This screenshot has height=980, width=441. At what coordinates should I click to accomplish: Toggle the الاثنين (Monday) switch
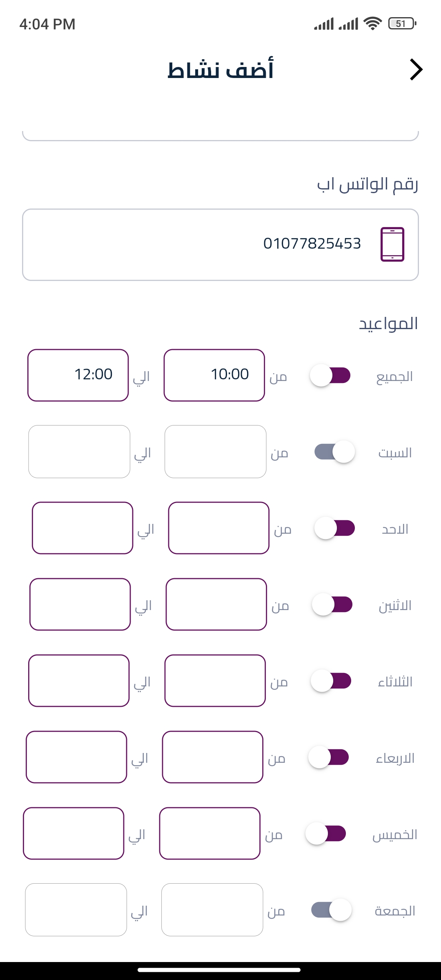[332, 604]
